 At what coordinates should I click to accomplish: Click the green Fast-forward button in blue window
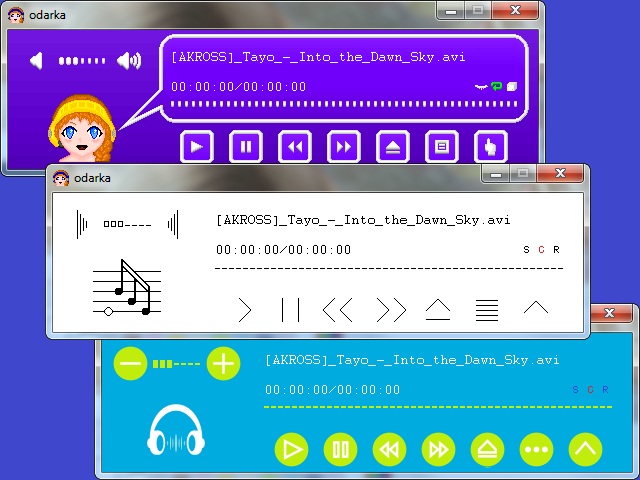click(438, 449)
